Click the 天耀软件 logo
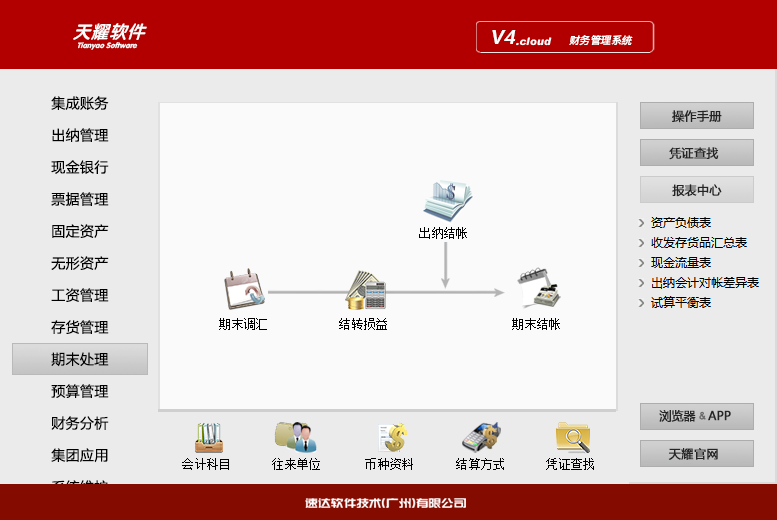The width and height of the screenshot is (777, 520). [109, 36]
